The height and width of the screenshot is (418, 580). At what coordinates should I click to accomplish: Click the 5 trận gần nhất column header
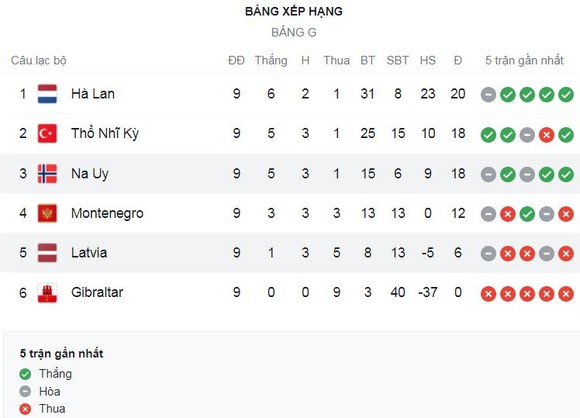[x=524, y=60]
